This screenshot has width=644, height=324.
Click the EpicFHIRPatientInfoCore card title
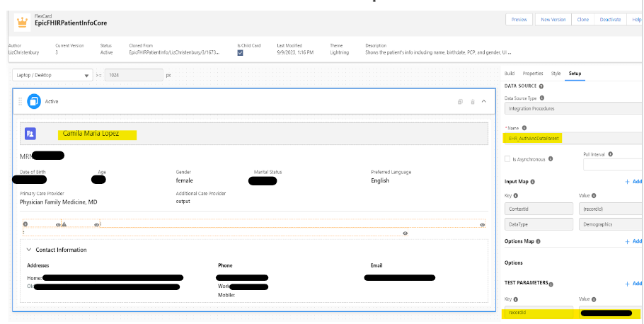tap(71, 23)
